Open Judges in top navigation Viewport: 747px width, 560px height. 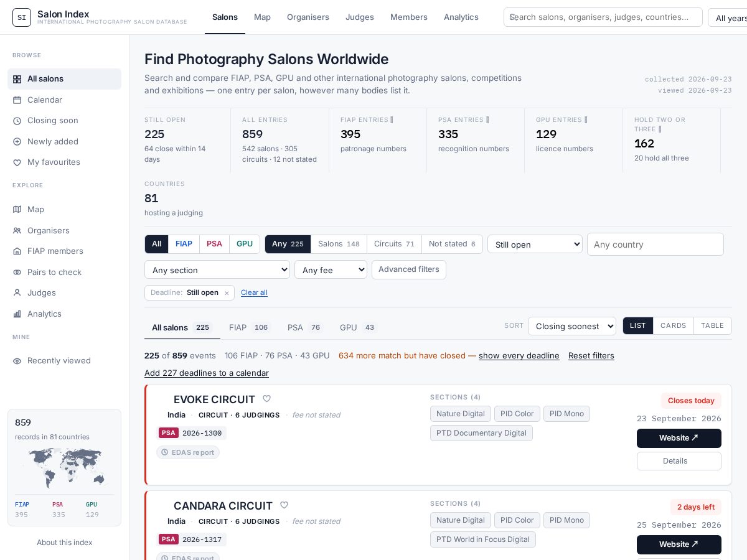pos(360,17)
